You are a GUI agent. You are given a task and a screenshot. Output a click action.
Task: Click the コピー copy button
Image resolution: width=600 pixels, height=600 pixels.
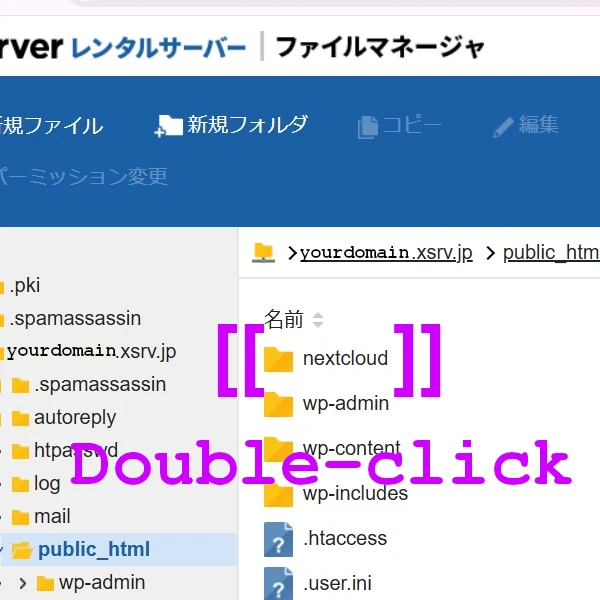click(399, 126)
